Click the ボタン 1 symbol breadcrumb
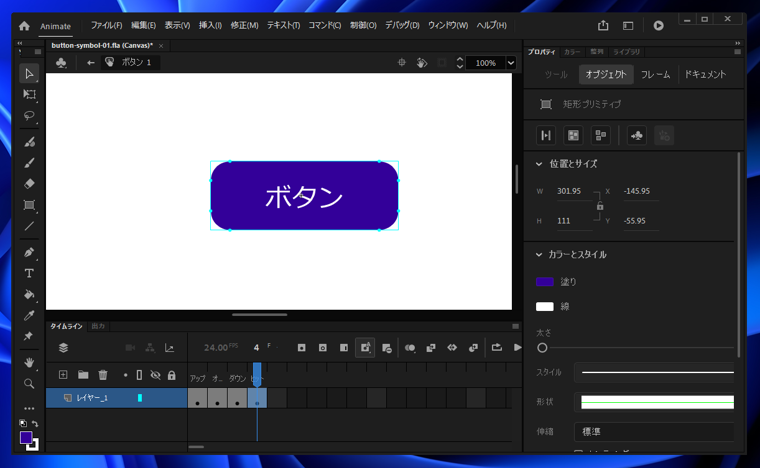 coord(130,62)
